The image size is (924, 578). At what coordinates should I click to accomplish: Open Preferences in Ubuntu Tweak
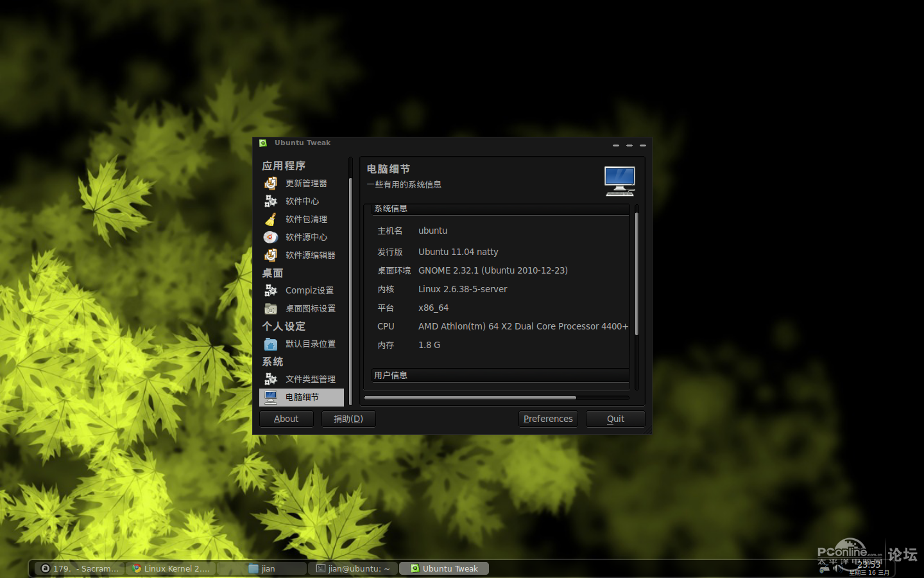click(x=548, y=419)
